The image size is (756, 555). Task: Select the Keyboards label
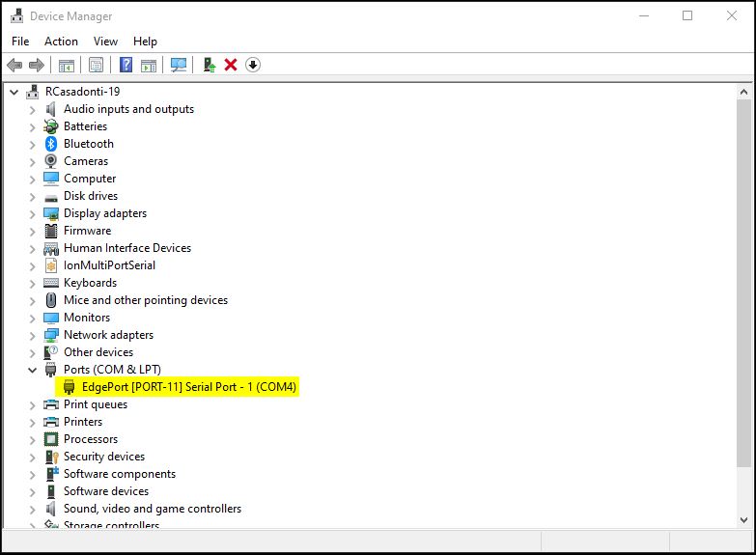click(90, 283)
